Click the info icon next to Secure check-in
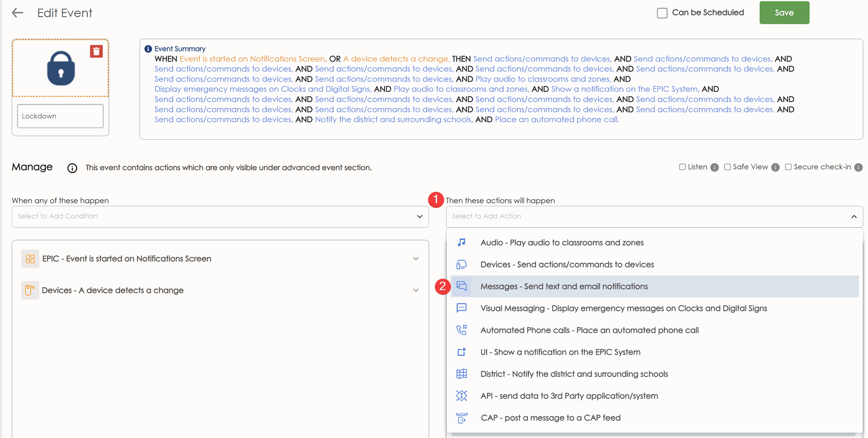Image resolution: width=868 pixels, height=438 pixels. tap(858, 168)
